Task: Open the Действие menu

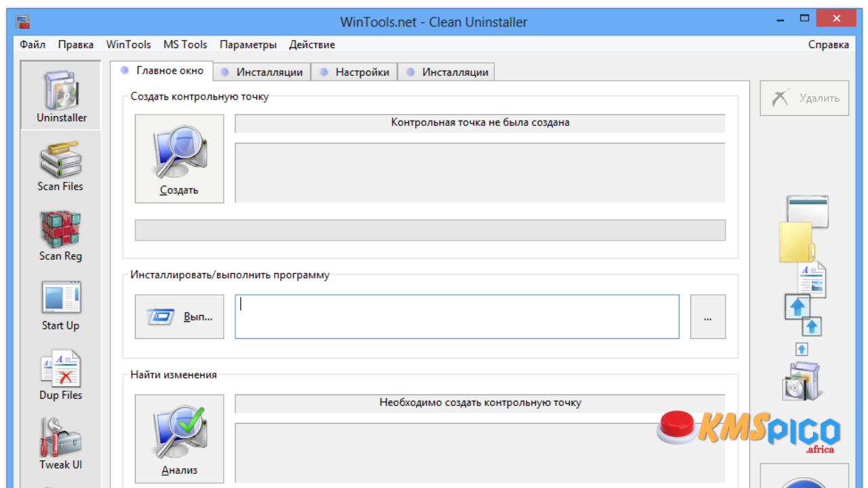Action: (x=312, y=45)
